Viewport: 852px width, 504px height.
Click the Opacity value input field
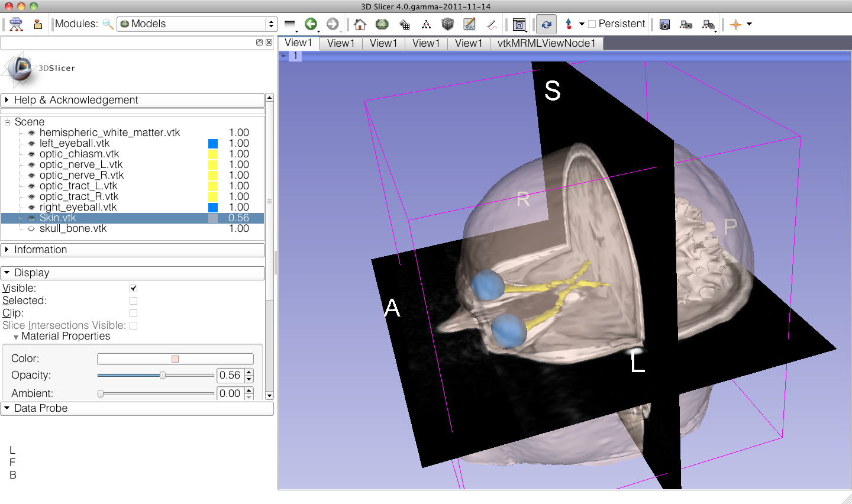pyautogui.click(x=230, y=375)
